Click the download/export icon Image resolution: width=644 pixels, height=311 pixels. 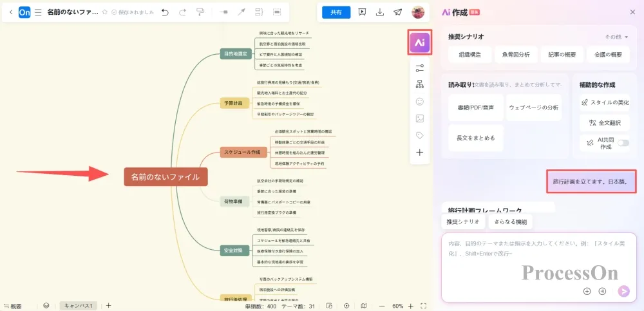click(380, 12)
